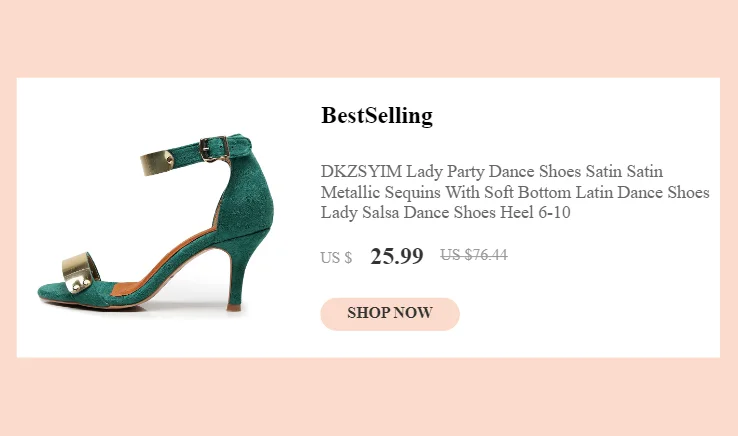The image size is (738, 436).
Task: Click the gold ankle strap on the shoe
Action: (158, 160)
